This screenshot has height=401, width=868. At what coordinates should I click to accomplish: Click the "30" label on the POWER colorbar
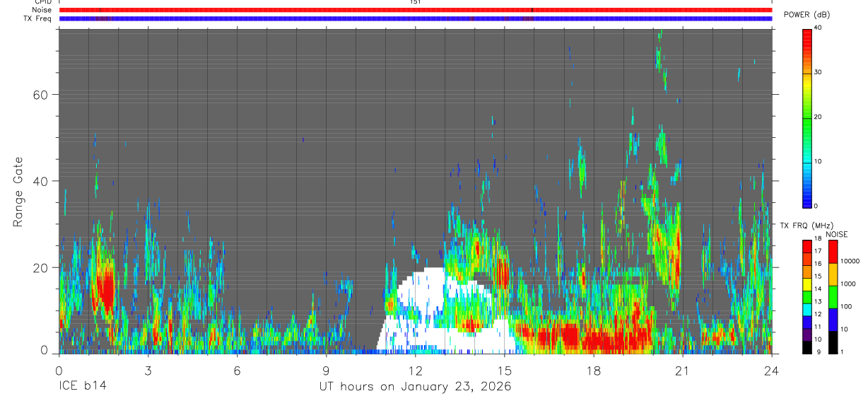coord(818,72)
